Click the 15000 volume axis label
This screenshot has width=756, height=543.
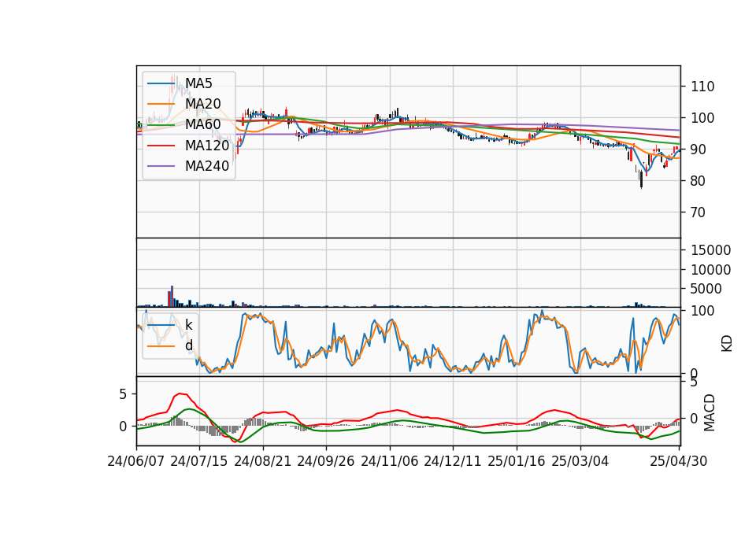point(710,250)
